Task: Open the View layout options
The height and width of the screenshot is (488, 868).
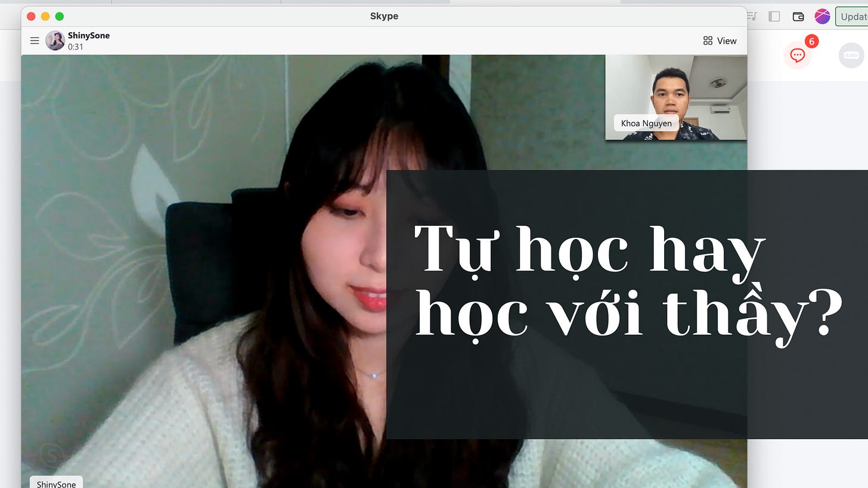Action: pyautogui.click(x=720, y=41)
